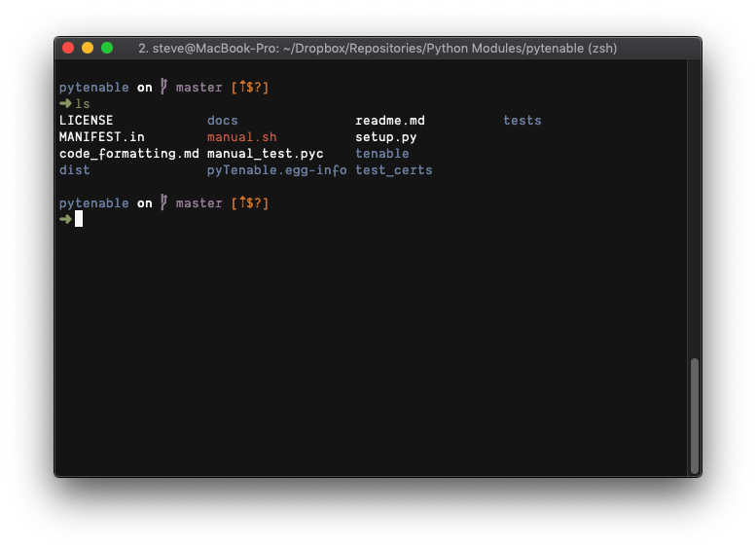Select the tests directory name
This screenshot has height=549, width=756.
[522, 120]
